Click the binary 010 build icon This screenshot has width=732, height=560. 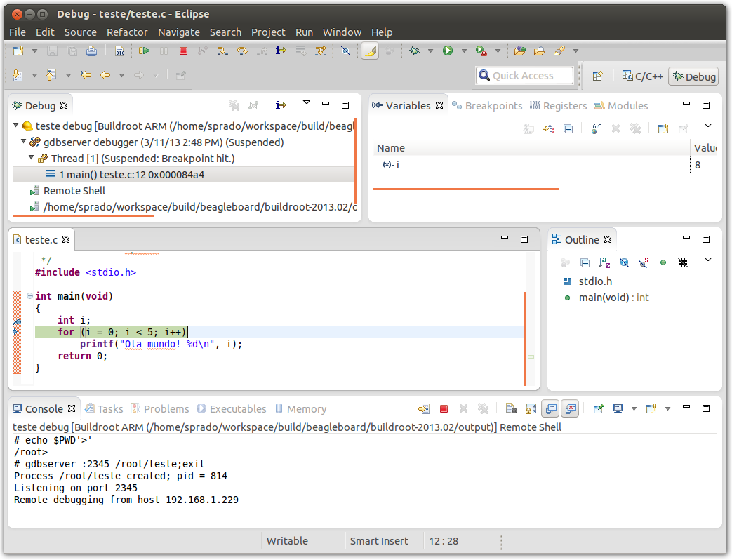click(119, 51)
